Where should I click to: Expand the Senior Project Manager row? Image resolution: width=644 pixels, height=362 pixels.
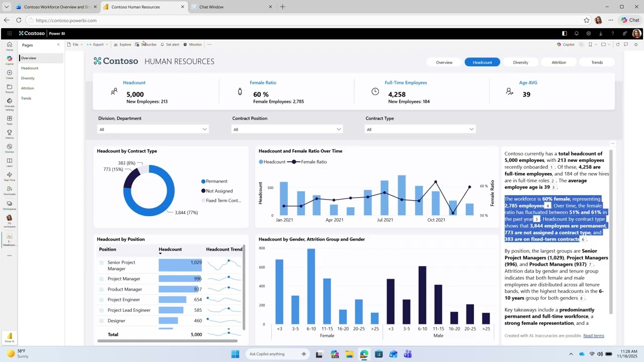(101, 262)
